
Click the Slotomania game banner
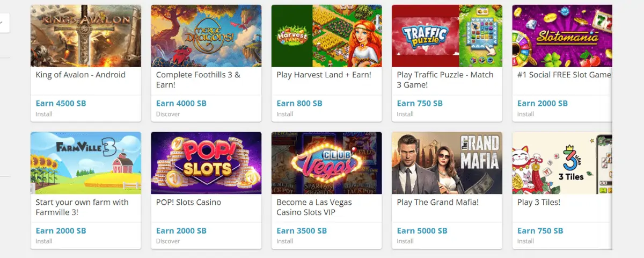pyautogui.click(x=562, y=36)
